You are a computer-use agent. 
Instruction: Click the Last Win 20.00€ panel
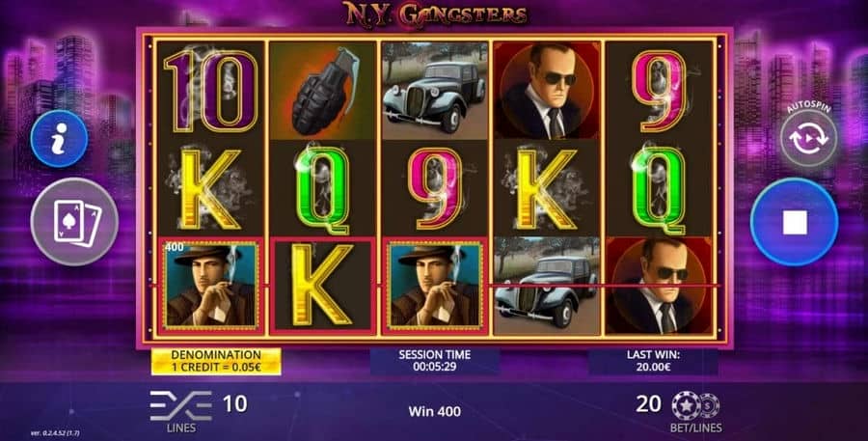pos(653,361)
